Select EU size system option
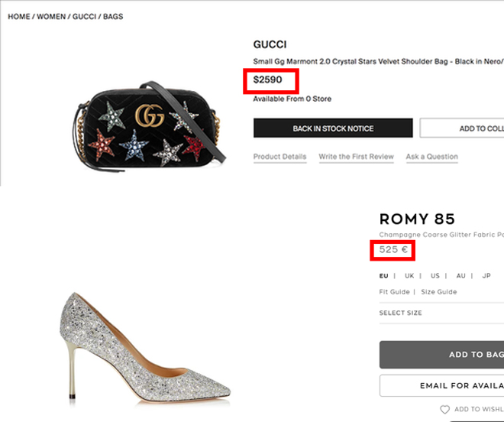Viewport: 504px width, 422px height. pyautogui.click(x=383, y=276)
